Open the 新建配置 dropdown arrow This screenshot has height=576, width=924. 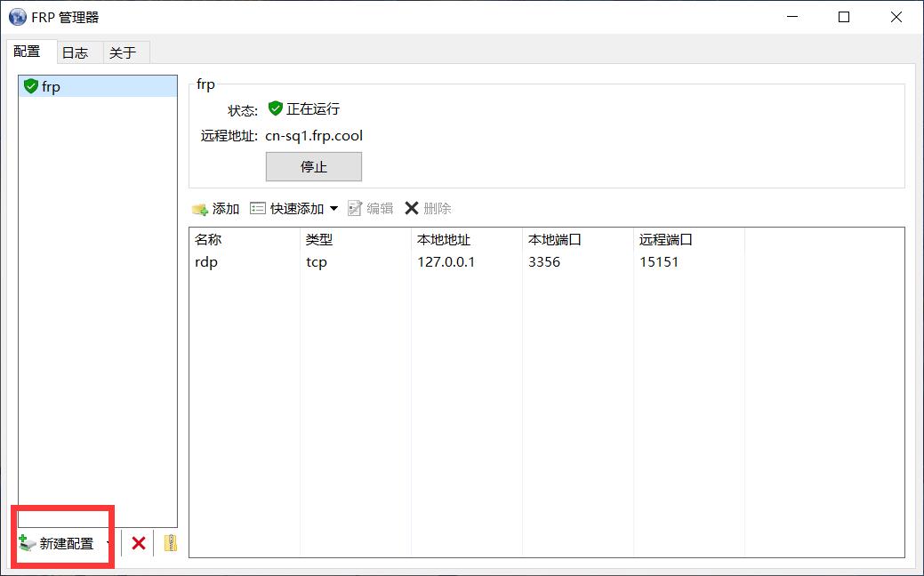tap(108, 543)
